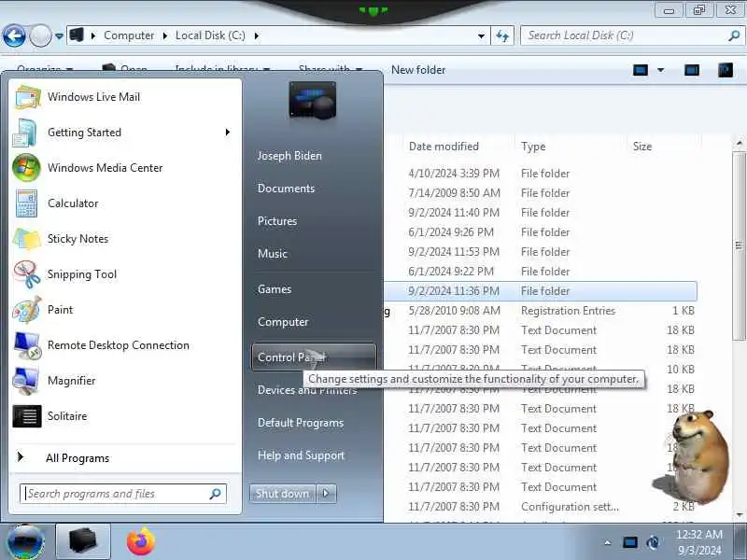The height and width of the screenshot is (560, 747).
Task: Open Windows Live Mail icon
Action: tap(28, 97)
